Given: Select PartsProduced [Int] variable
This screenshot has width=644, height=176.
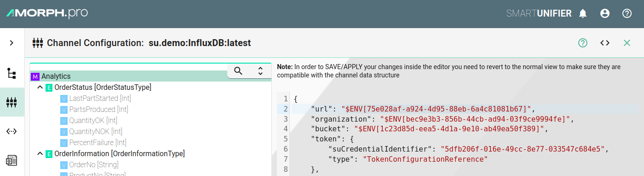Looking at the screenshot, I should point(98,109).
